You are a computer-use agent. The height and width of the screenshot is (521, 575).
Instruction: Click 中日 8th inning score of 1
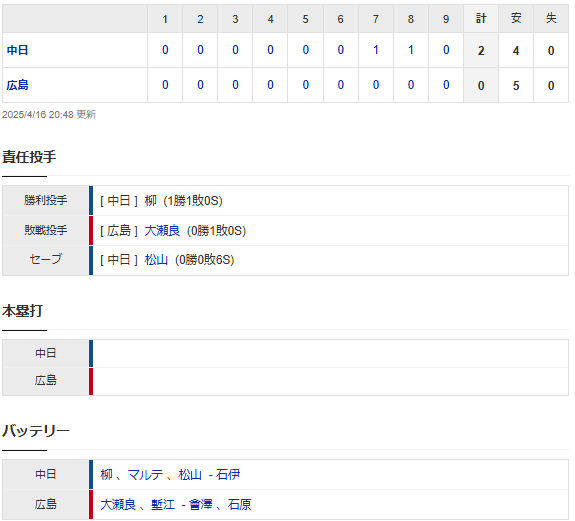click(411, 50)
